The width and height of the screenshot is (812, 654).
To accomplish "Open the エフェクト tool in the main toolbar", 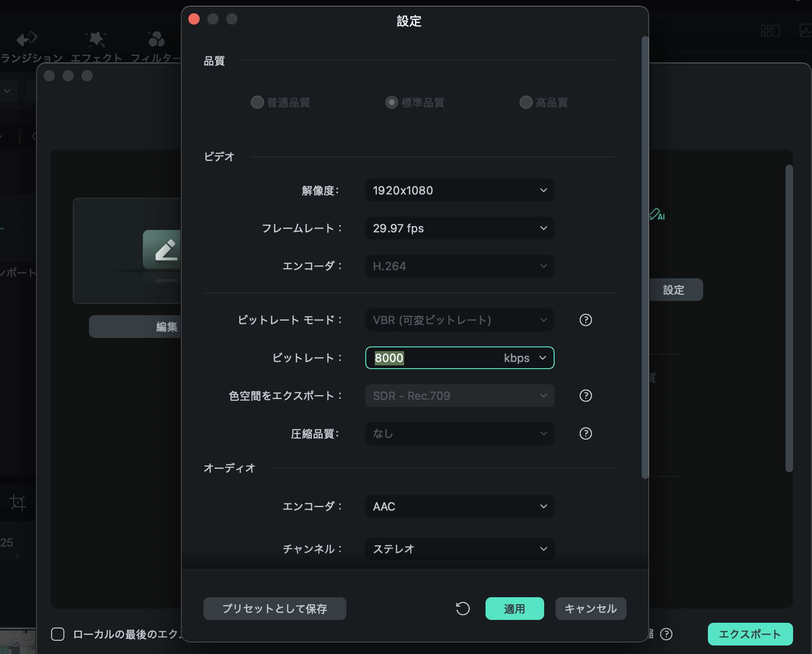I will click(96, 46).
